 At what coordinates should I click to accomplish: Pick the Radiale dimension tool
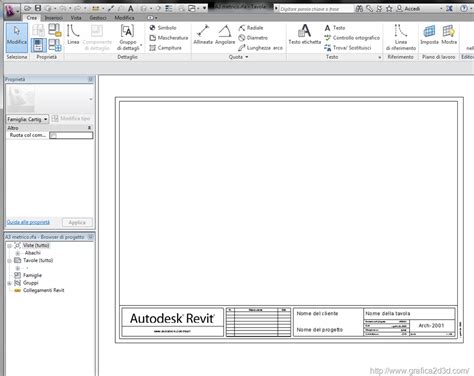point(251,28)
